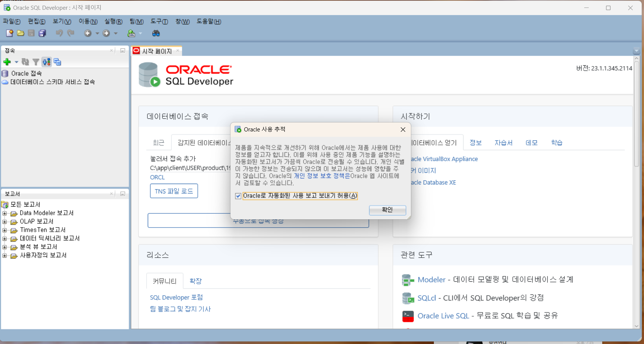Screen dimensions: 644x344
Task: Click the Undo arrow icon
Action: click(x=59, y=33)
